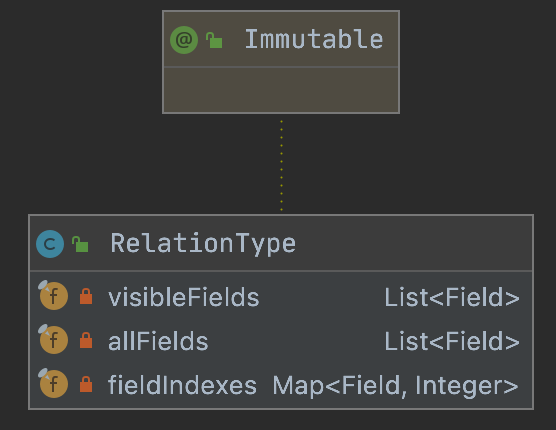Click the empty Immutable node body

pyautogui.click(x=281, y=90)
